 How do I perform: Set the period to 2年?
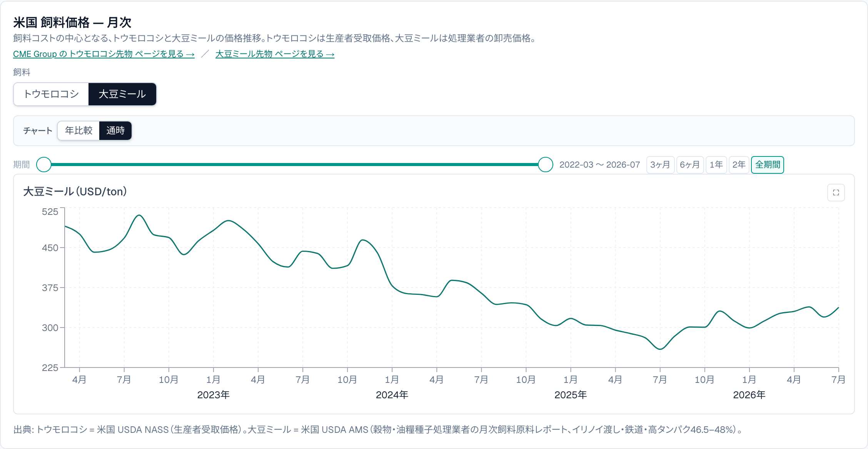coord(739,165)
